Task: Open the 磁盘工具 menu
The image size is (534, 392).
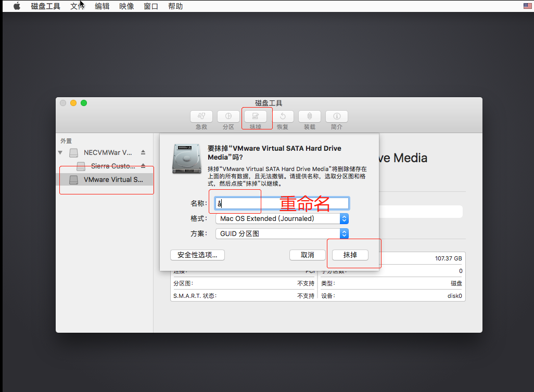Action: [x=45, y=6]
